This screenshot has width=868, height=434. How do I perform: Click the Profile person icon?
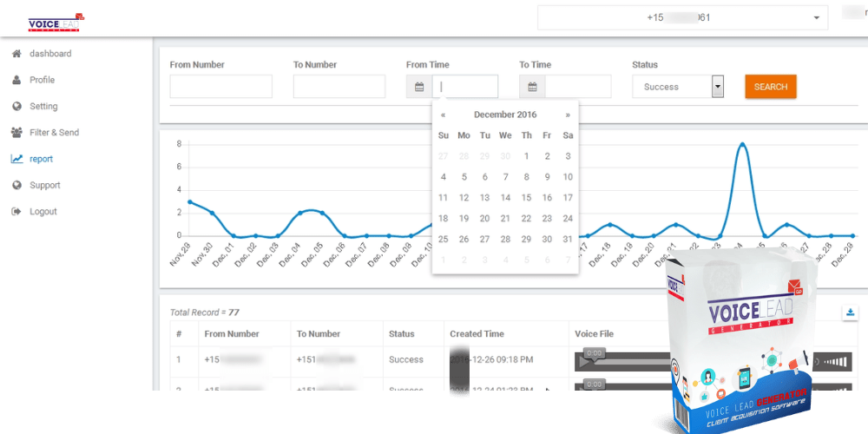pos(16,80)
